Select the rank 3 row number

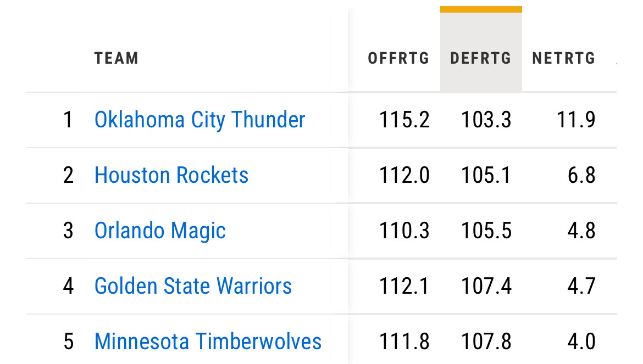(68, 231)
